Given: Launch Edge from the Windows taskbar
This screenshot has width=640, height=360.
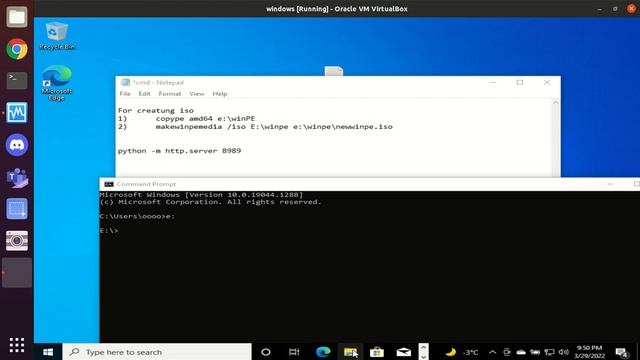Looking at the screenshot, I should (323, 352).
